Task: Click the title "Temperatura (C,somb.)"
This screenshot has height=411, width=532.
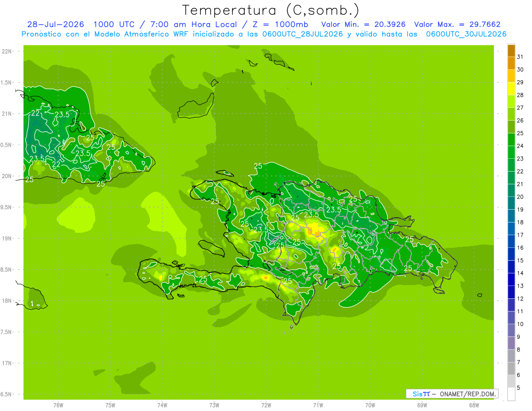Action: [270, 10]
